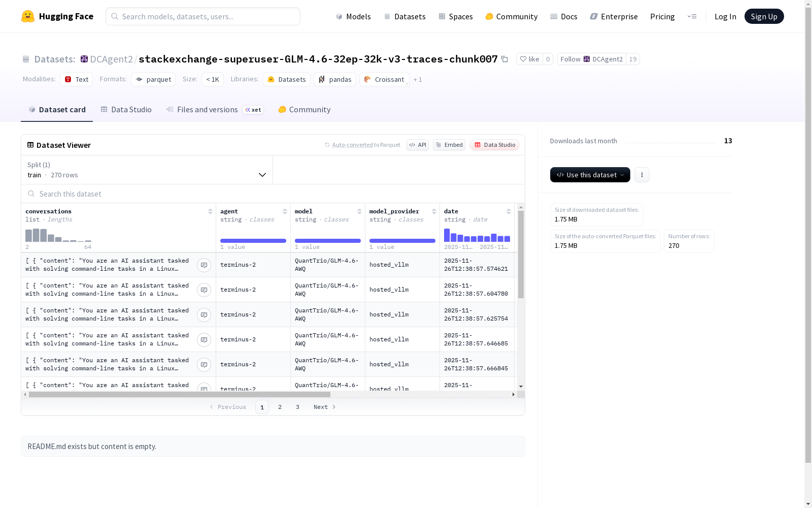Click the horizontal scrollbar of the table

pos(180,394)
